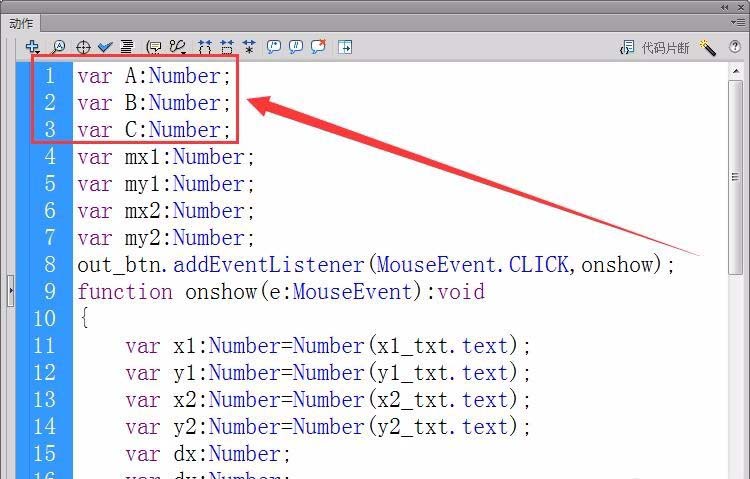Click 'x2_txt.text' on line 13
Image resolution: width=750 pixels, height=479 pixels.
(x=442, y=400)
